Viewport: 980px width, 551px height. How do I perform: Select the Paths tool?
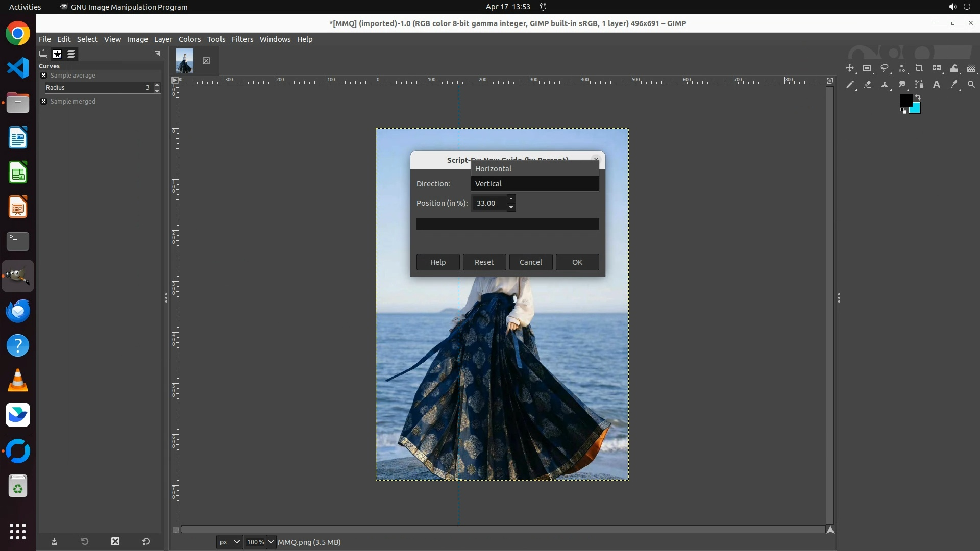pyautogui.click(x=919, y=85)
